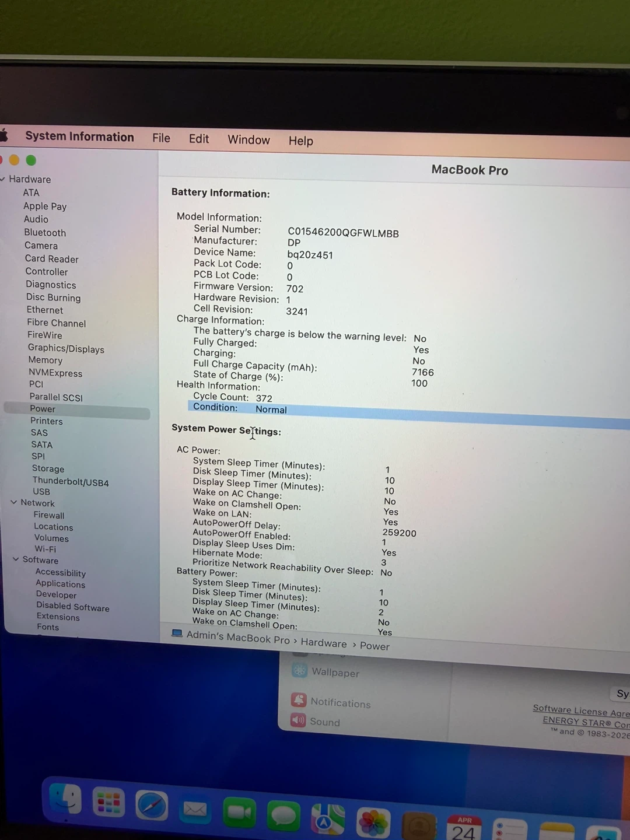Select Apple Pay in the sidebar
This screenshot has height=840, width=630.
45,206
